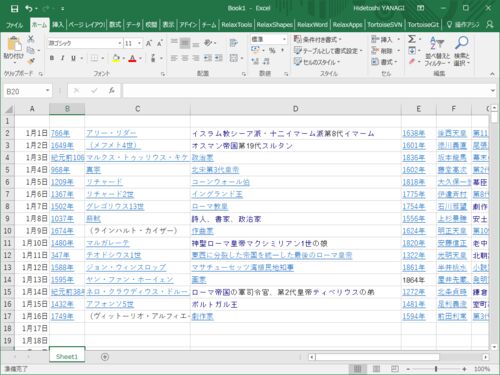
Task: Switch to the RelaxTools tab
Action: click(x=237, y=25)
